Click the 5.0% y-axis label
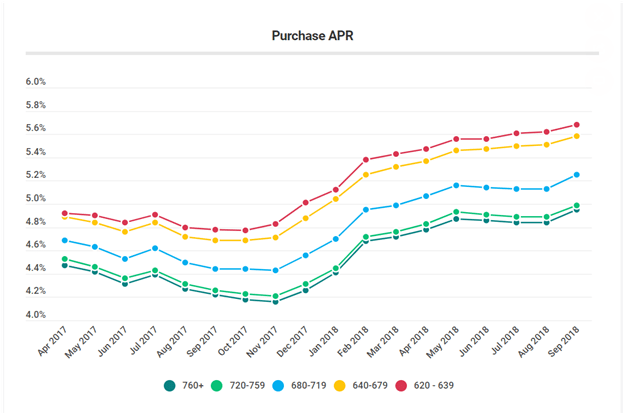The width and height of the screenshot is (623, 413). click(35, 199)
